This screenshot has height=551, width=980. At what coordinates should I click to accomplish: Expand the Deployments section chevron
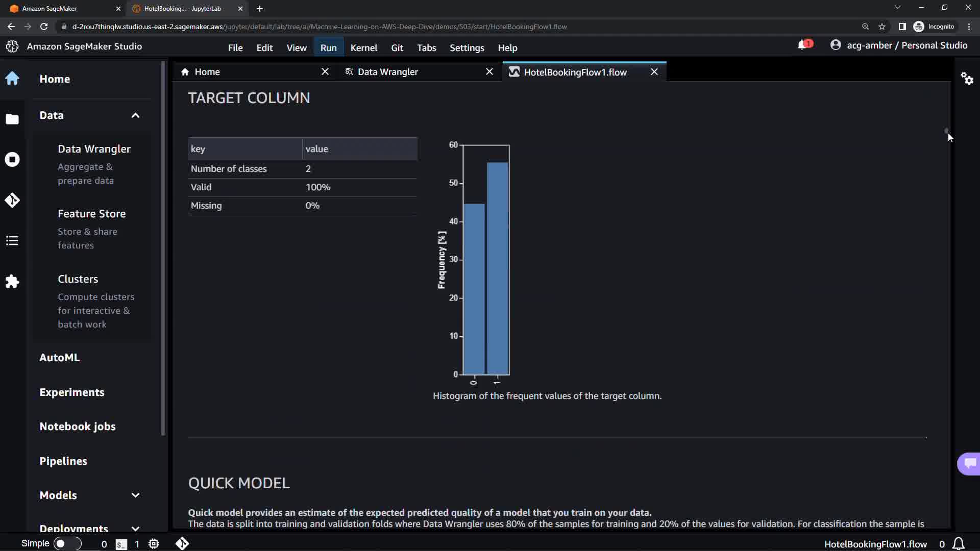coord(135,529)
